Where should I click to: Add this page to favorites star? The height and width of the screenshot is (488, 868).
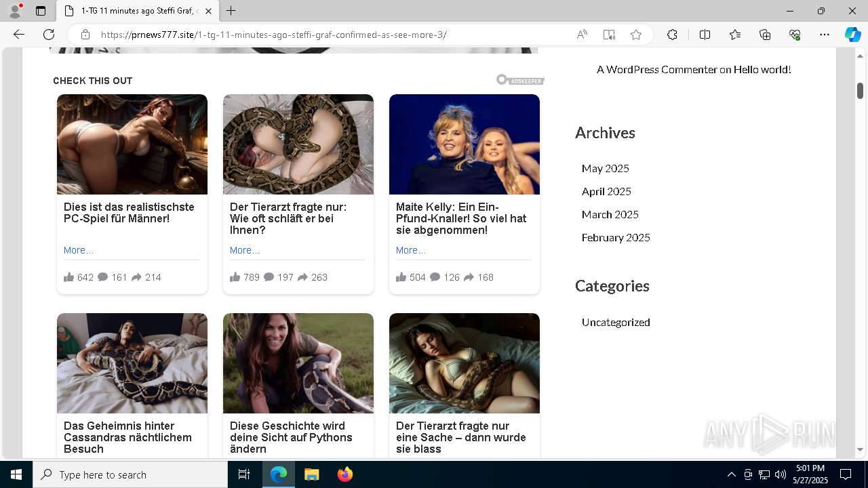point(636,35)
